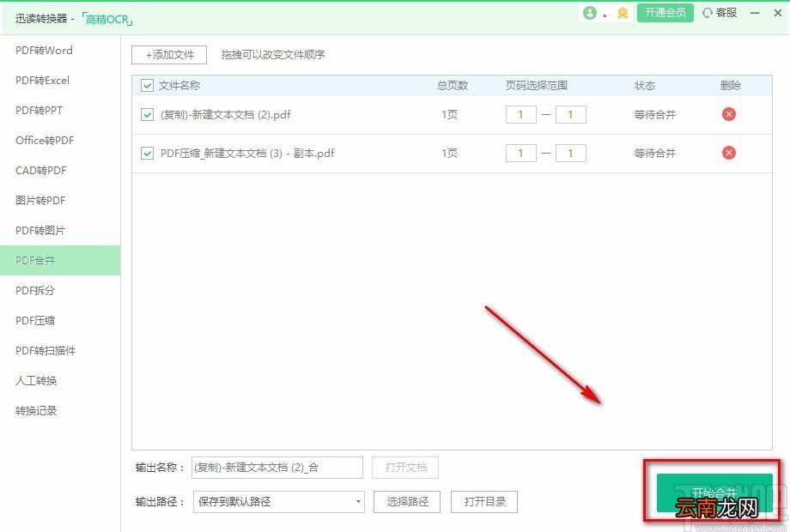
Task: Click the 打开文档 button
Action: (x=405, y=468)
